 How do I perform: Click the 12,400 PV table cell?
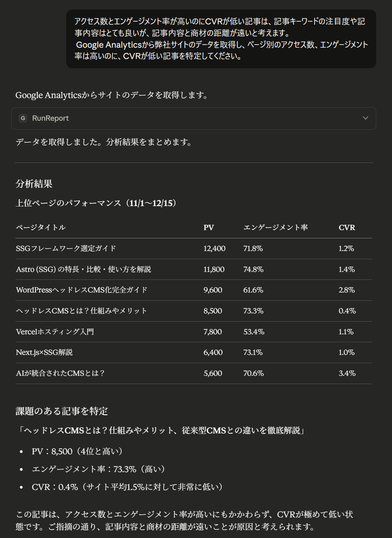point(215,249)
